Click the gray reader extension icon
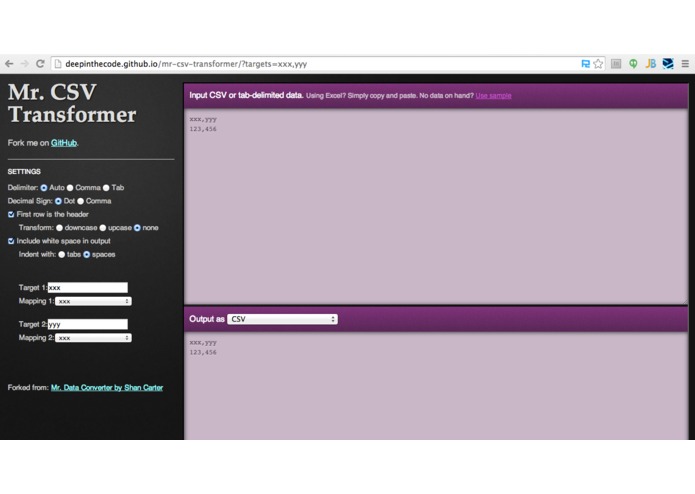The width and height of the screenshot is (695, 494). 616,64
